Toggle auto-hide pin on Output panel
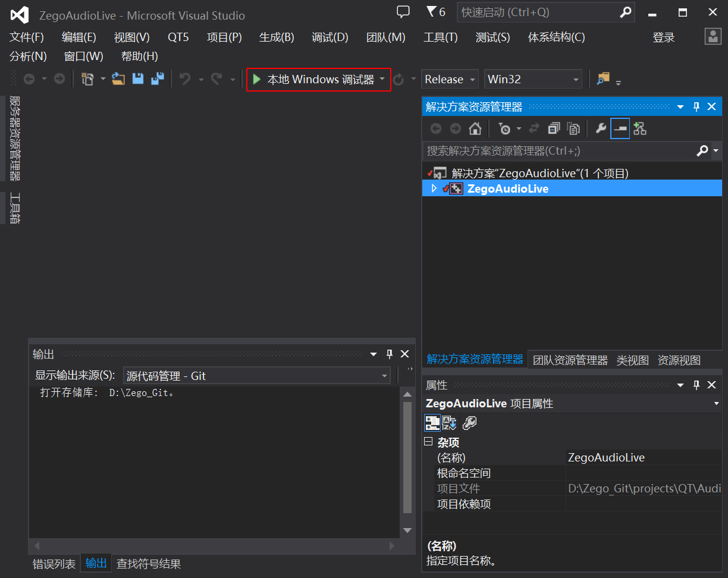This screenshot has width=728, height=578. [390, 354]
